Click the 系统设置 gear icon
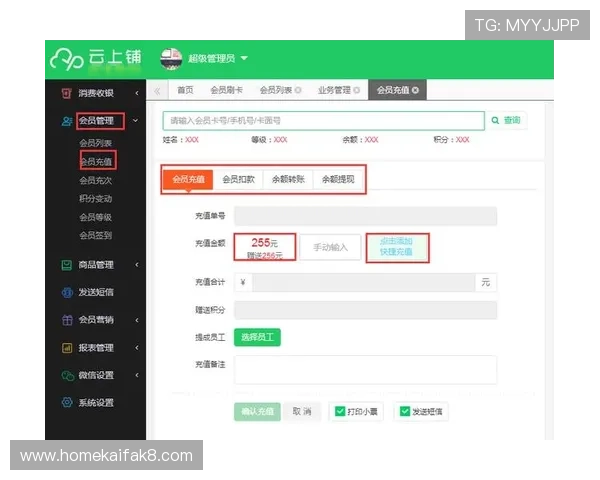 (67, 403)
